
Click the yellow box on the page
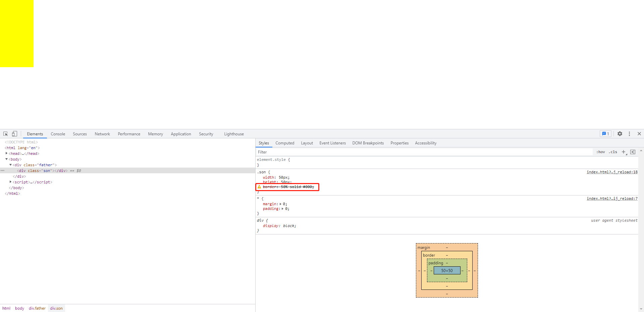pyautogui.click(x=17, y=34)
